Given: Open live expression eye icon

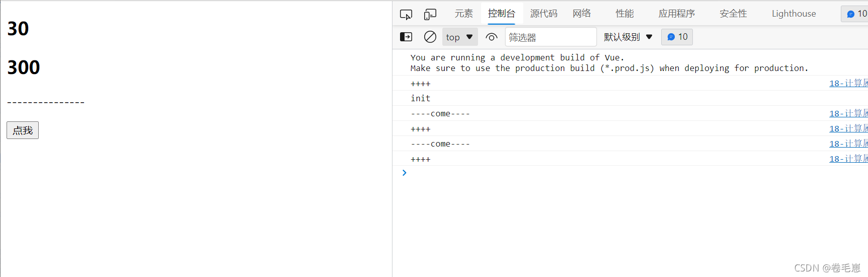Looking at the screenshot, I should click(492, 37).
